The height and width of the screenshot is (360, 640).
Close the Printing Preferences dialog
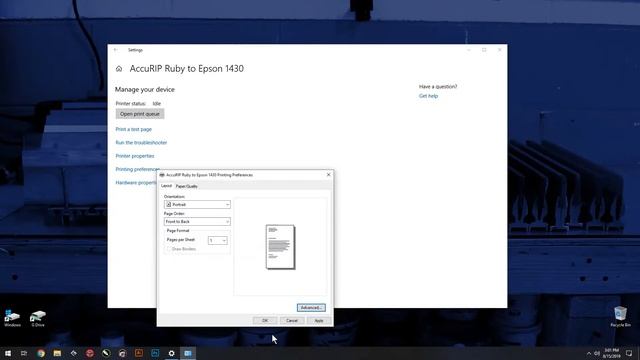(x=329, y=175)
